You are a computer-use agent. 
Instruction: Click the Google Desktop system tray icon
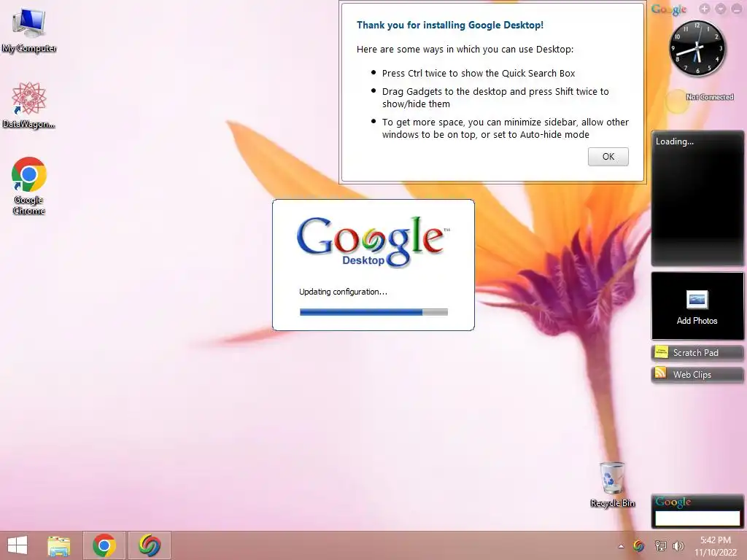pos(639,546)
